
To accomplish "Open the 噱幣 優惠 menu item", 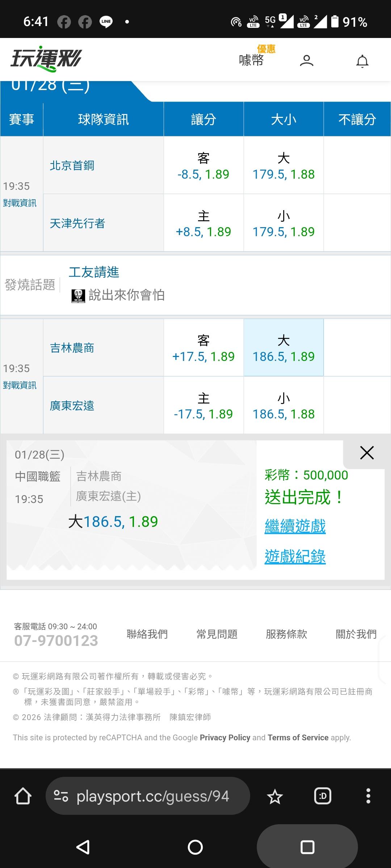I will tap(252, 60).
